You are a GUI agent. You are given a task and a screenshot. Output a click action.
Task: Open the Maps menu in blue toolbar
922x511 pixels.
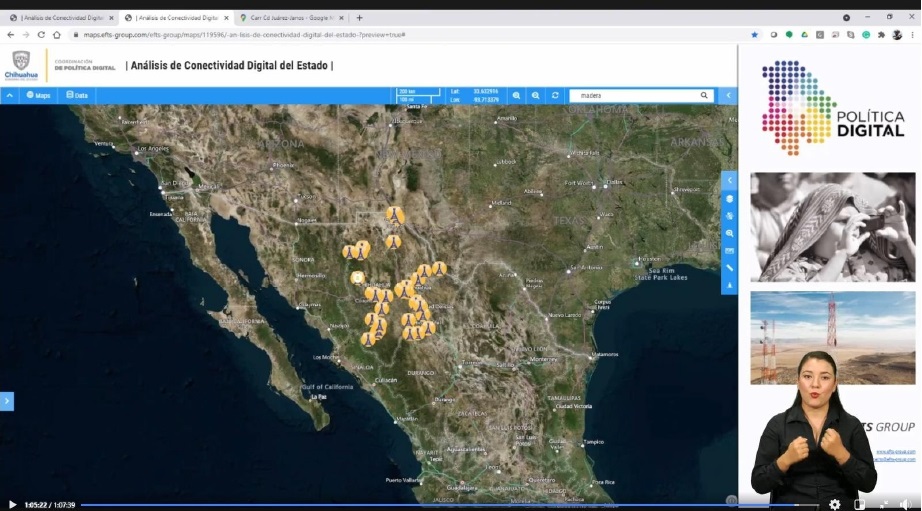[38, 96]
